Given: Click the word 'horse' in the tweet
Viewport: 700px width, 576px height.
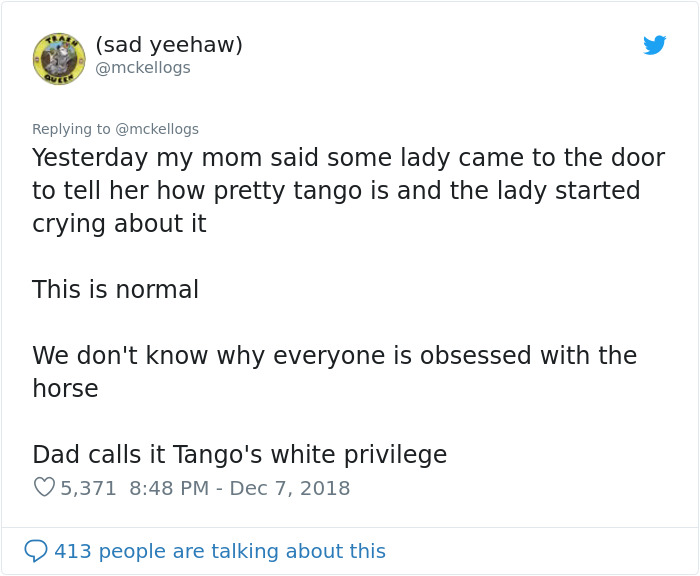Looking at the screenshot, I should (x=65, y=388).
